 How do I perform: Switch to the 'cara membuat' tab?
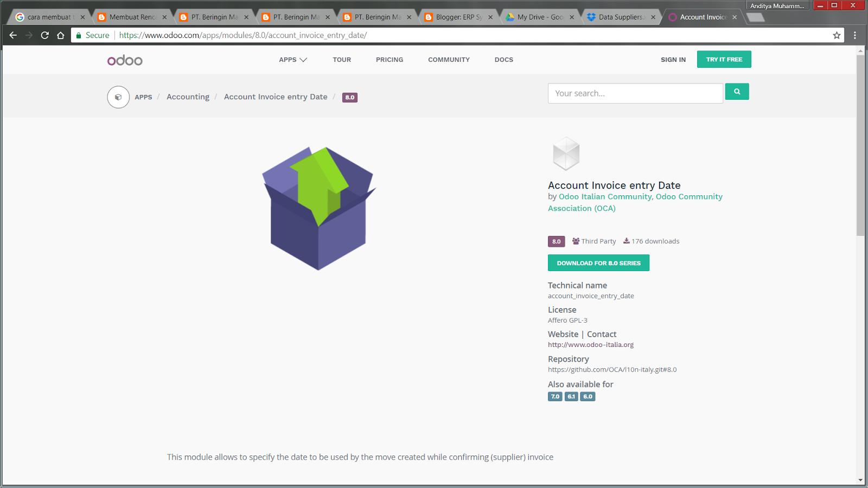coord(49,17)
